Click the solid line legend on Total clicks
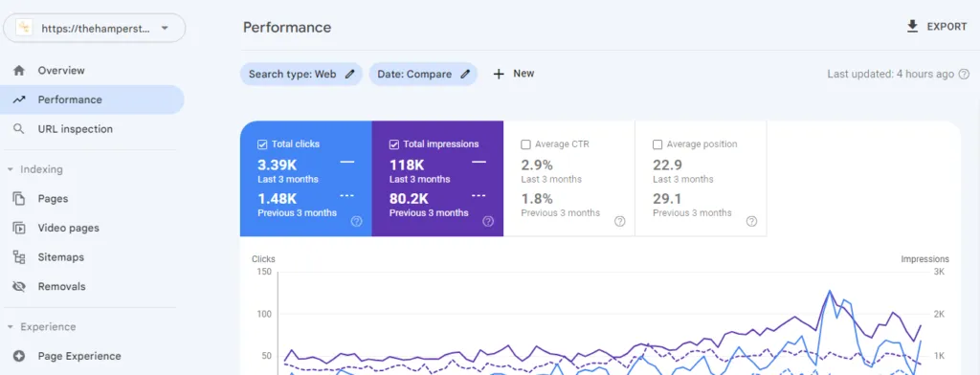This screenshot has height=375, width=980. (346, 162)
